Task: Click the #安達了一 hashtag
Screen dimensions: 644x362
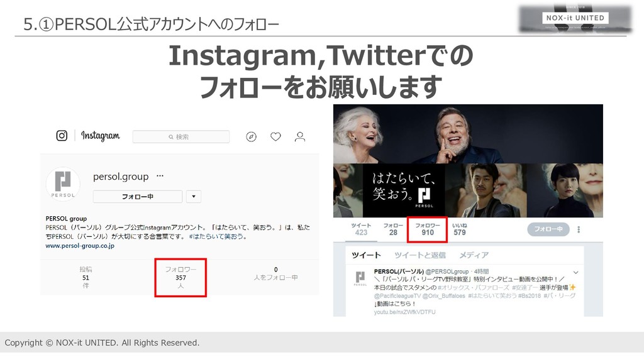Action: click(x=525, y=287)
